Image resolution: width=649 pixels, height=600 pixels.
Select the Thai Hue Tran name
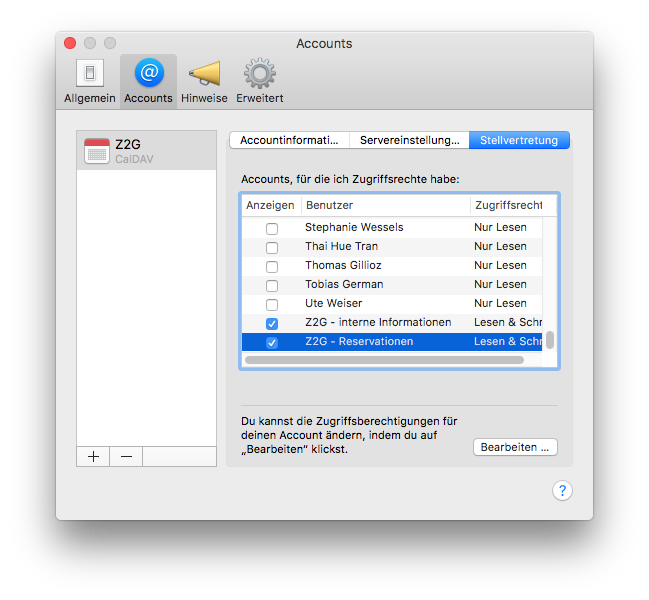(341, 246)
